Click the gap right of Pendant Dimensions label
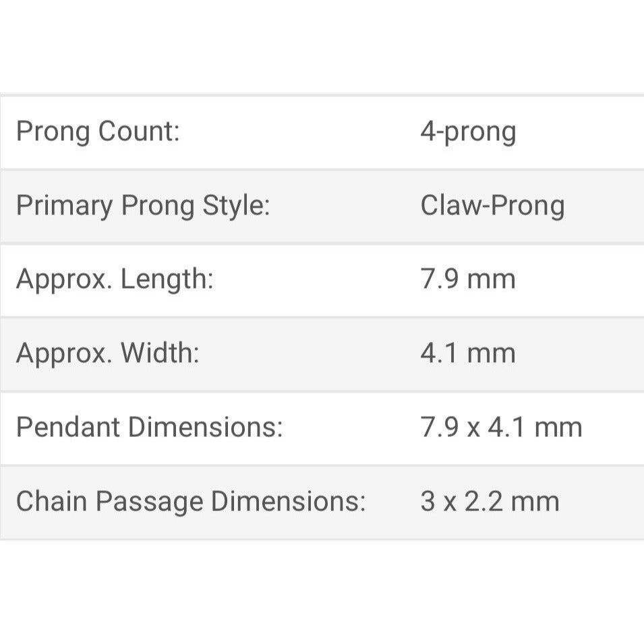 (x=351, y=428)
